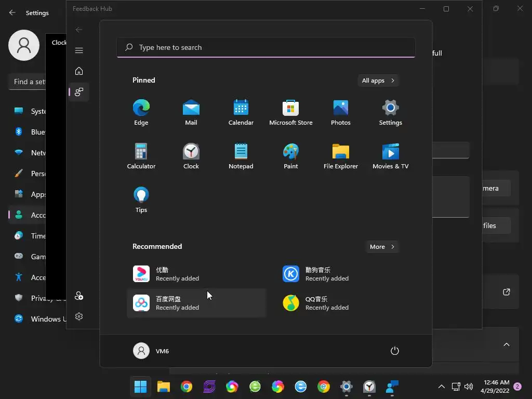Open the Calendar pinned app

241,112
